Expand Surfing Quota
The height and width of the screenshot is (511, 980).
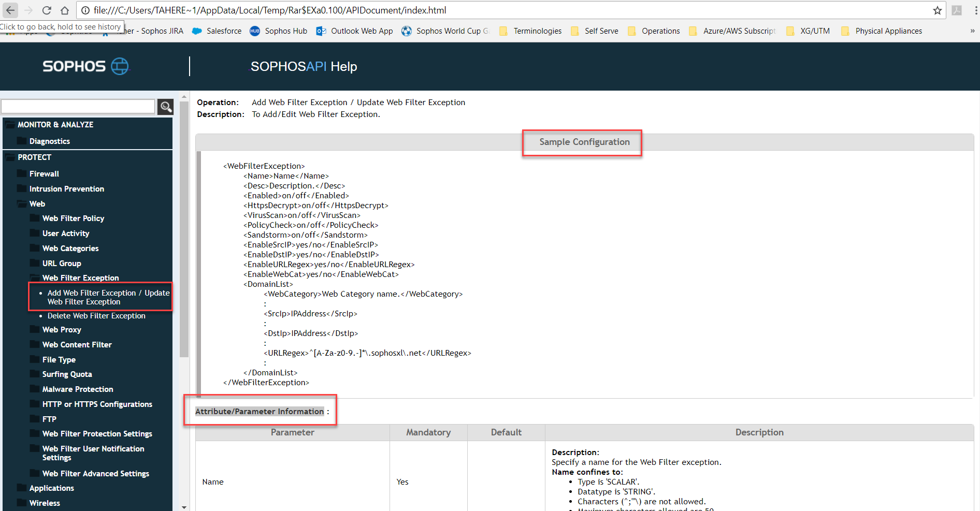point(67,374)
